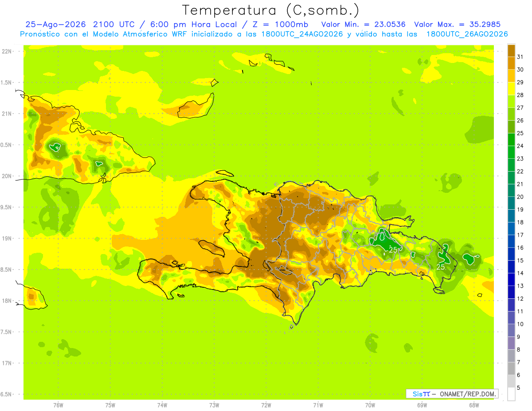Screen dimensions: 532x411
Task: Pick colorbar swatch between 24 and 25
Action: [x=511, y=140]
